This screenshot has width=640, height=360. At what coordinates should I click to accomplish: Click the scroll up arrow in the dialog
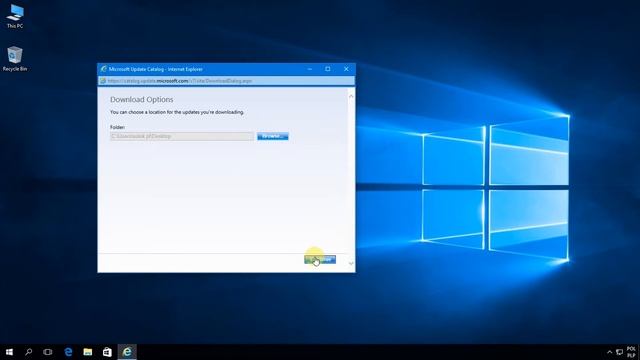pyautogui.click(x=351, y=97)
